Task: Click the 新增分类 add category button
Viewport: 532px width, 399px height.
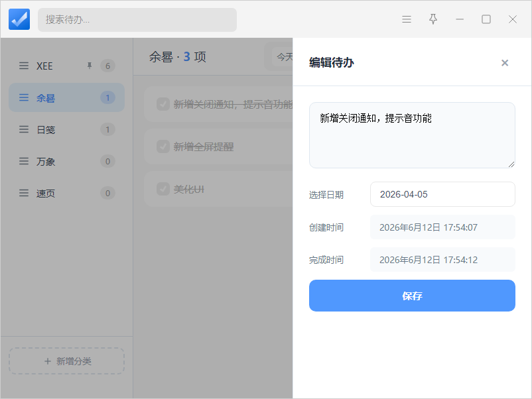Action: coord(66,361)
